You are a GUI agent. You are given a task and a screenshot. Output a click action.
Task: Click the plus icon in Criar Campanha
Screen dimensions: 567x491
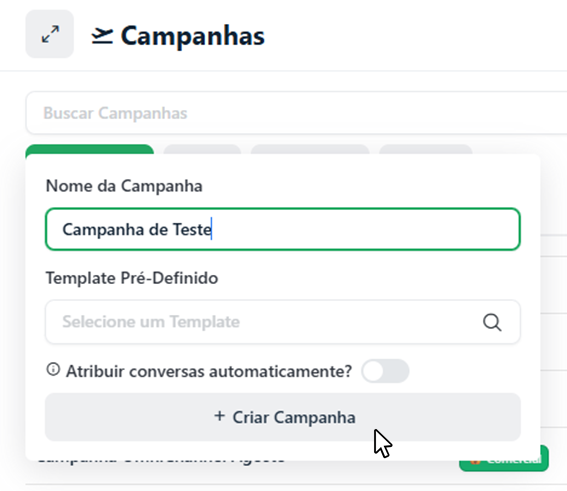219,416
